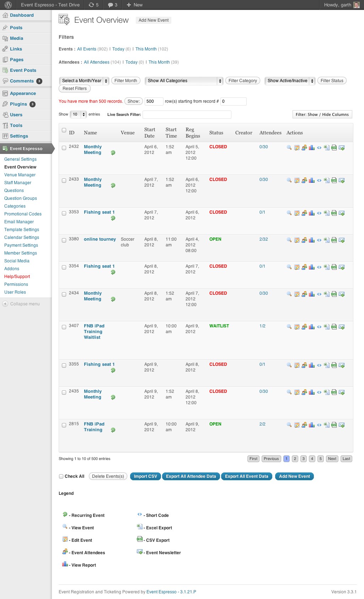The image size is (364, 599).
Task: Open the Select a Month/Year dropdown
Action: 84,81
